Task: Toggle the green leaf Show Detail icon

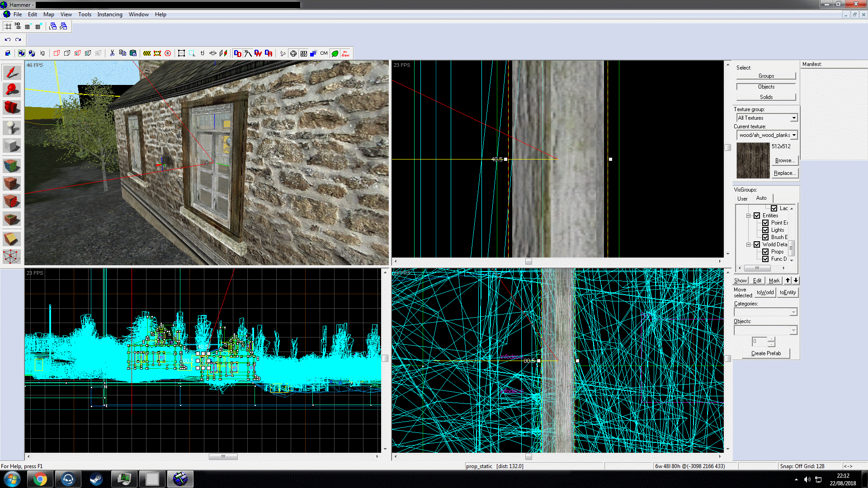Action: tap(335, 53)
